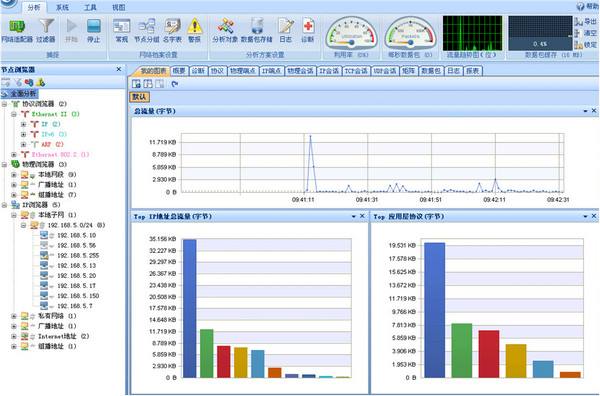Open the 系统 ribbon tab
The image size is (600, 396).
62,7
